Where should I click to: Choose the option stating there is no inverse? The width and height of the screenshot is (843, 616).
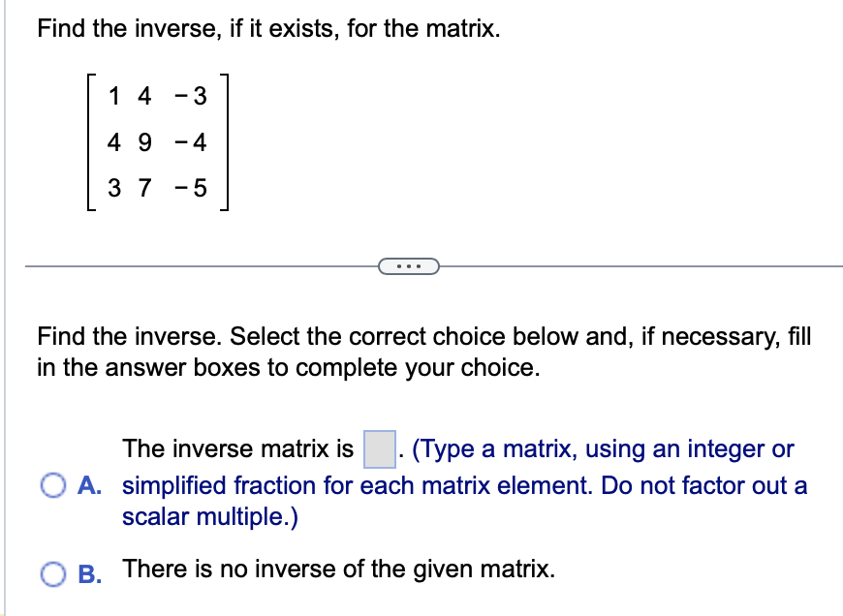[52, 572]
